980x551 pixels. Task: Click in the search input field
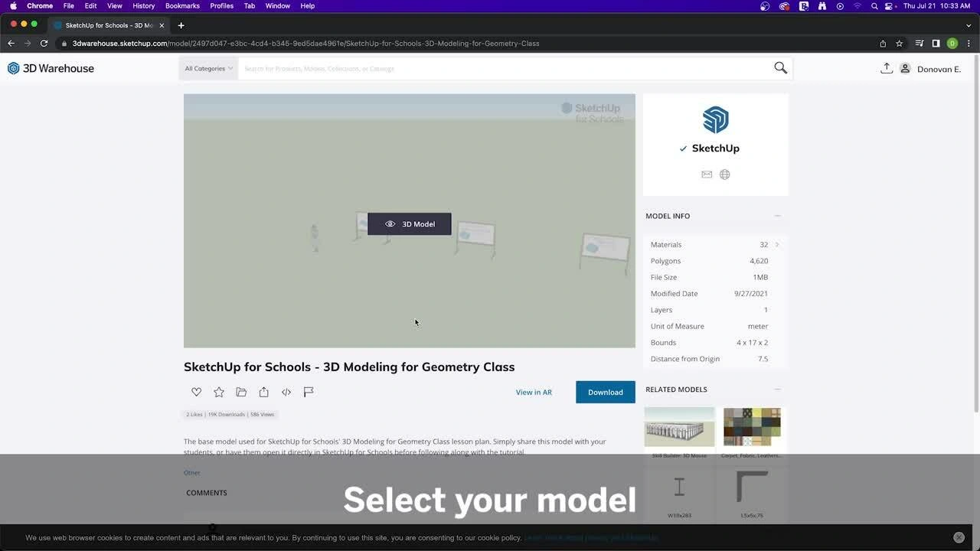pyautogui.click(x=505, y=68)
